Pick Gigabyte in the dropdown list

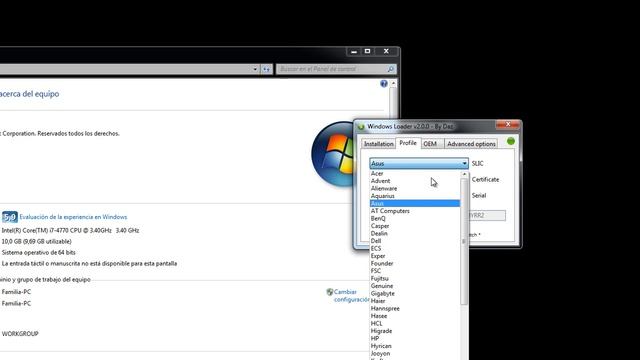(x=415, y=293)
